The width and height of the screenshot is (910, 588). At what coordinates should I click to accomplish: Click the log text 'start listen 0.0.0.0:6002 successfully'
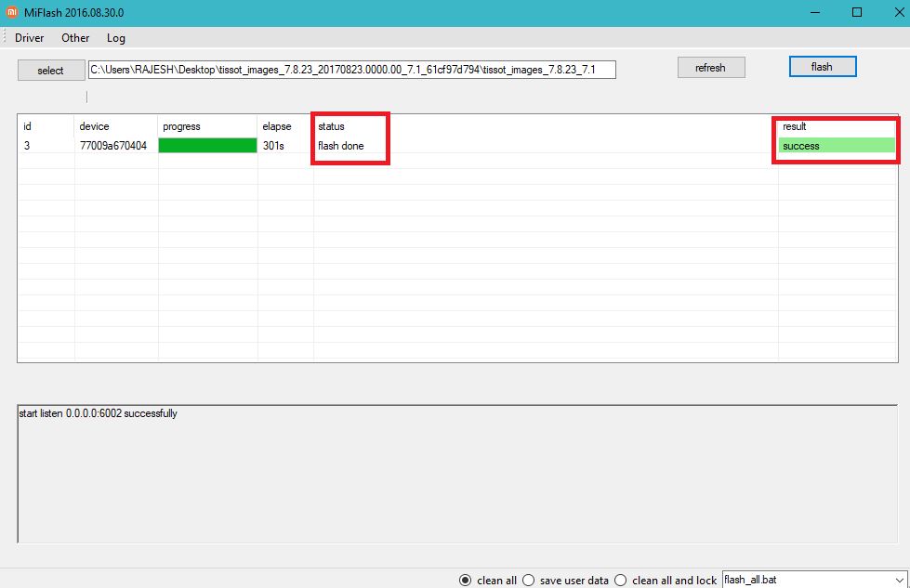pyautogui.click(x=99, y=413)
